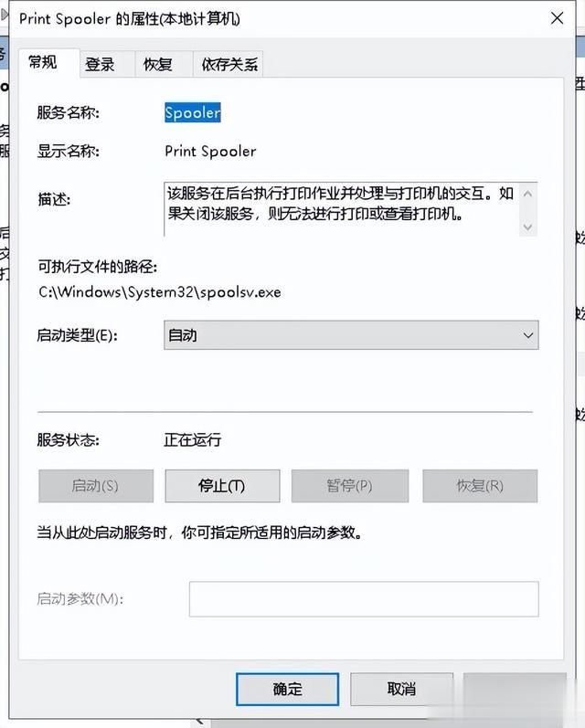The width and height of the screenshot is (585, 728).
Task: Focus the 启动参数(M) input field
Action: [364, 599]
